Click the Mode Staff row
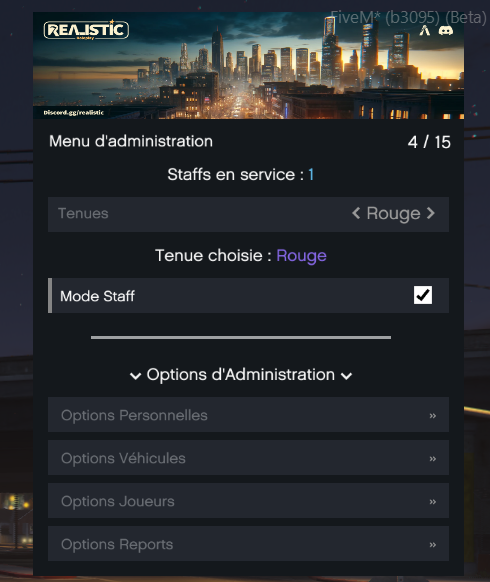 coord(248,295)
